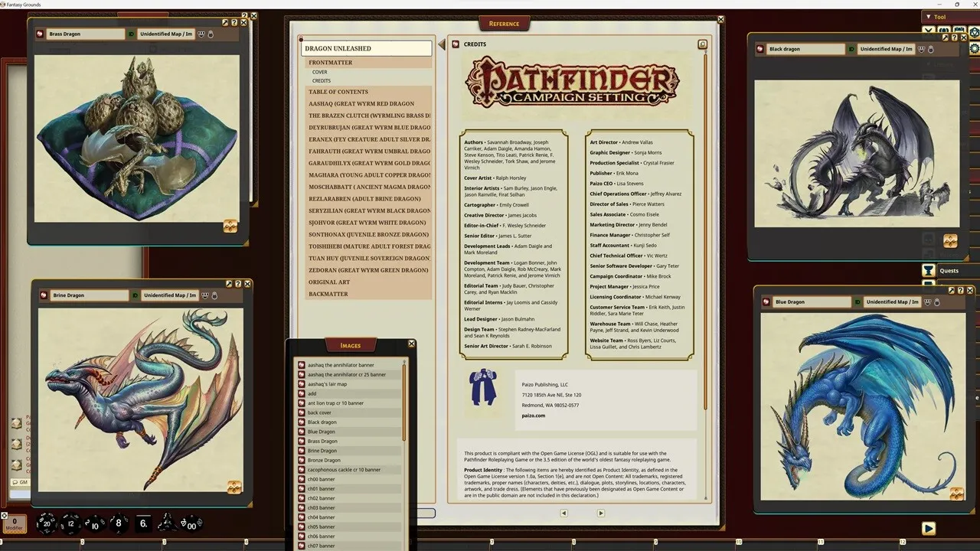Open the Credits page link icon
This screenshot has width=980, height=551.
point(456,44)
